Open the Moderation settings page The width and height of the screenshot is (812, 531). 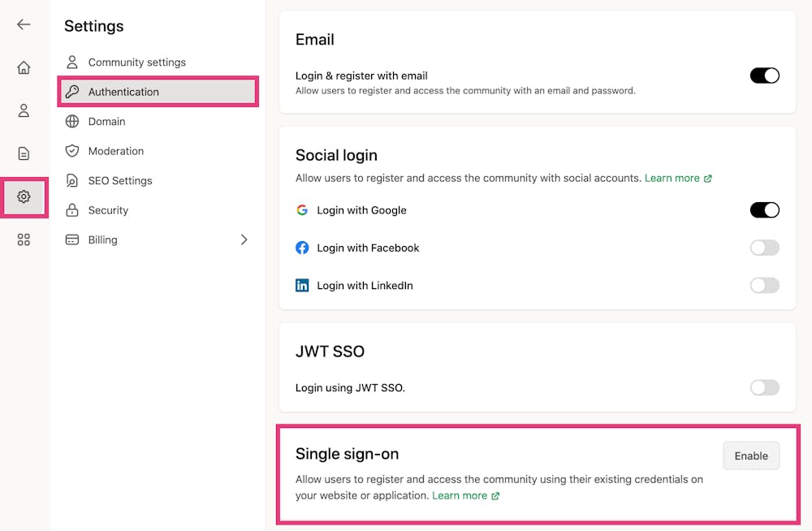point(116,151)
